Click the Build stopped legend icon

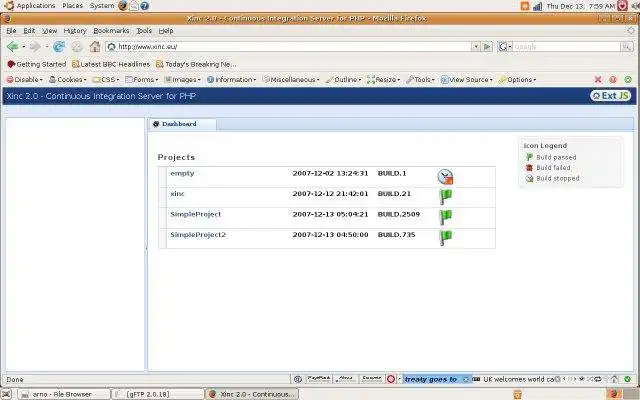click(529, 178)
